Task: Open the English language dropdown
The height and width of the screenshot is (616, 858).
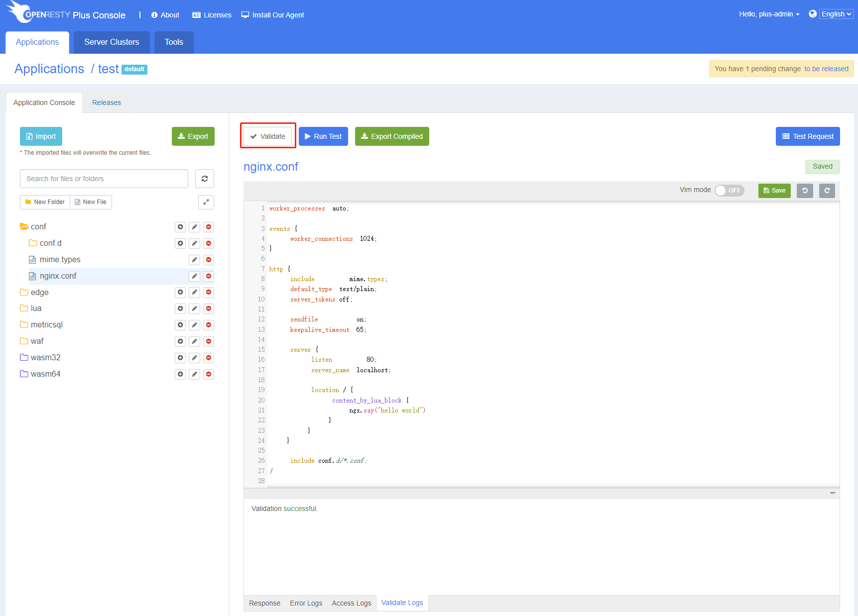Action: [x=837, y=14]
